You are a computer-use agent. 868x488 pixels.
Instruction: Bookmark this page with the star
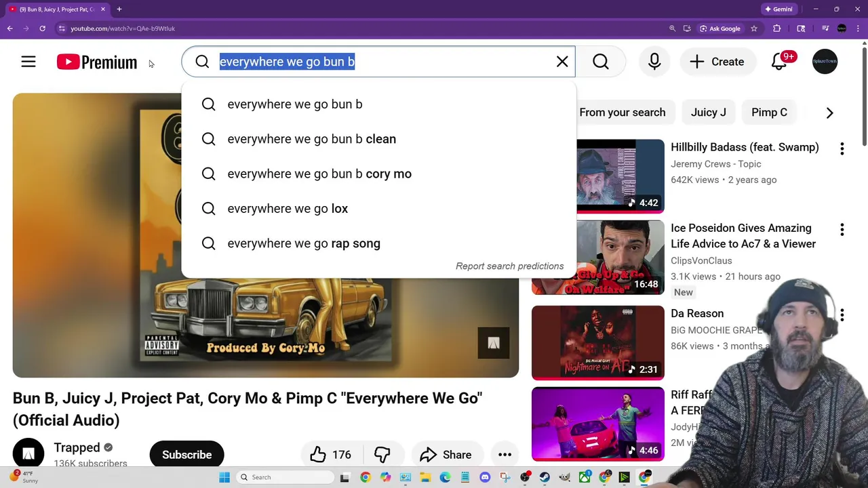753,28
